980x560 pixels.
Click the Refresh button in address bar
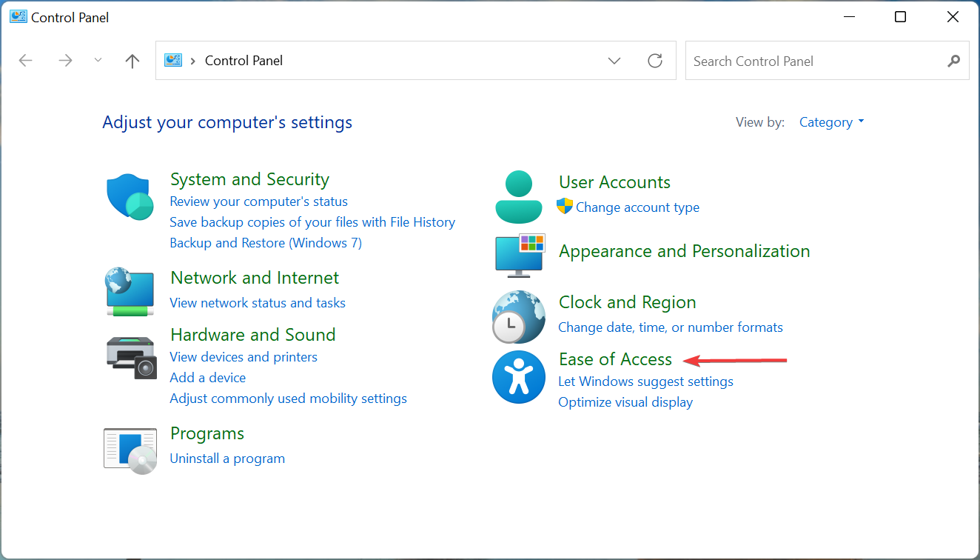point(655,60)
